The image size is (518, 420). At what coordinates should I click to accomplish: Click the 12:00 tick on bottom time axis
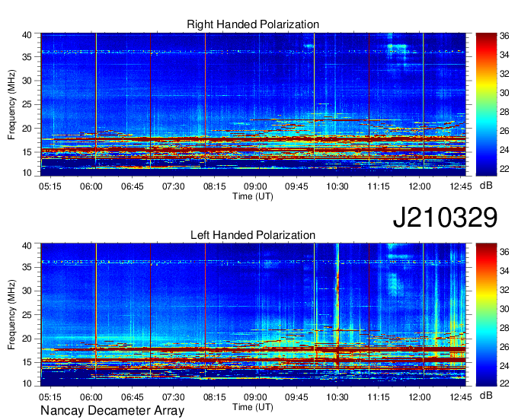[420, 396]
